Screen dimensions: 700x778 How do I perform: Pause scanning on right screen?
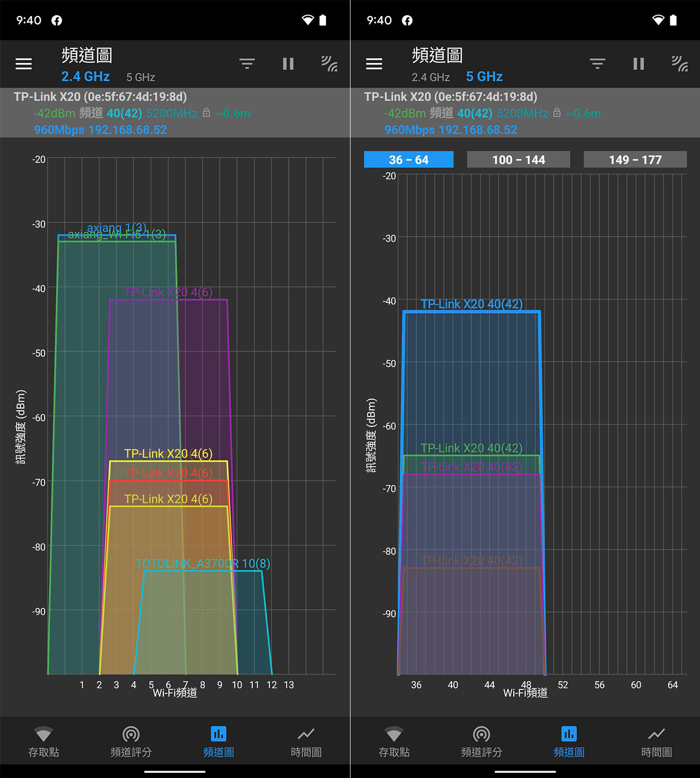click(x=639, y=64)
